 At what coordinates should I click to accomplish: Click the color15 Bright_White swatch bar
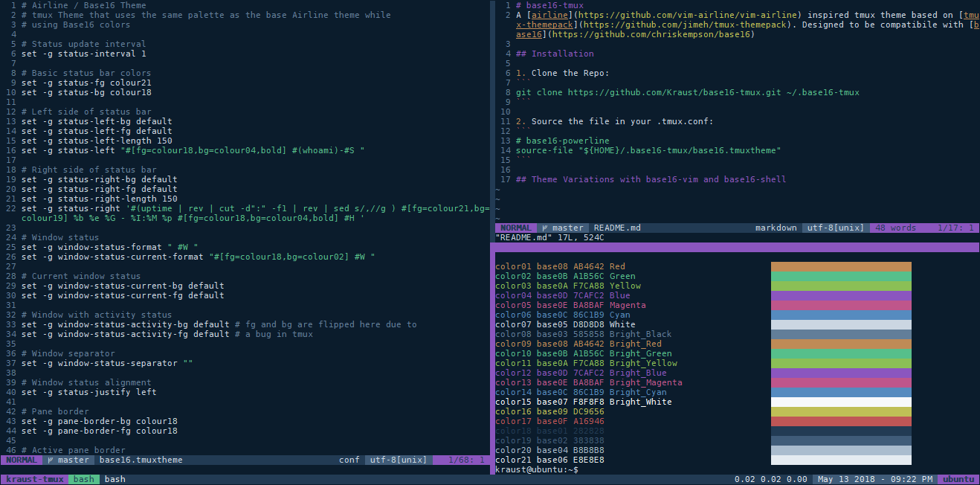tap(841, 402)
